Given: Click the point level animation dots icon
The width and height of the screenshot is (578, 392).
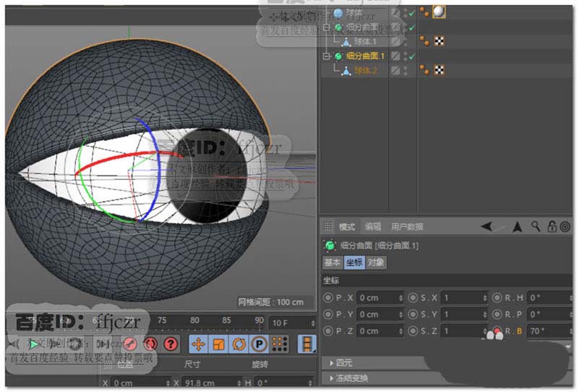Looking at the screenshot, I should coord(280,344).
